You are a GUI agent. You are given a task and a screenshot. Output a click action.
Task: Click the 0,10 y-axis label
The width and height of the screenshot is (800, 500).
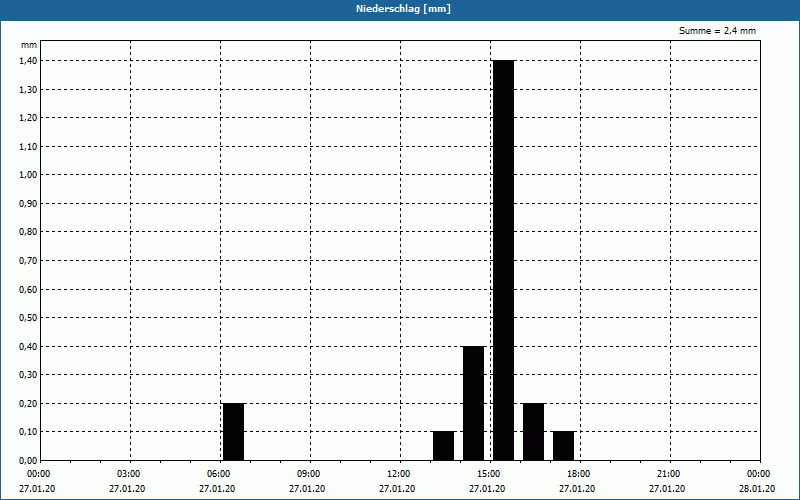coord(29,432)
